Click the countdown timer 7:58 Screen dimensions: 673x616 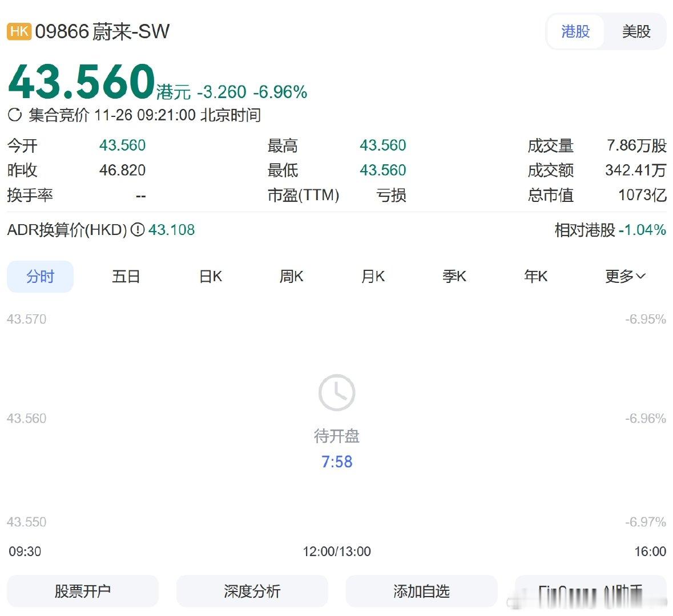pos(337,462)
